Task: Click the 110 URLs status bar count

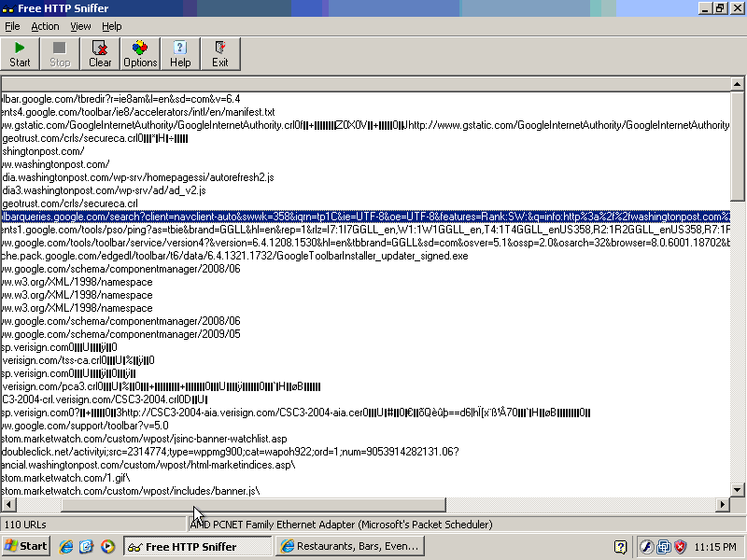Action: click(x=25, y=525)
